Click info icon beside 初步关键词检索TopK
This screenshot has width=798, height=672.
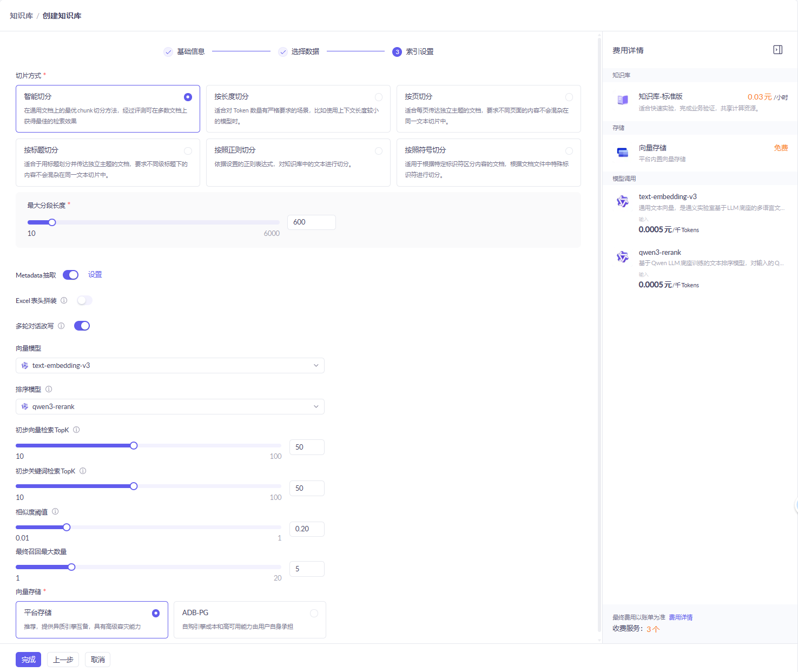point(83,471)
